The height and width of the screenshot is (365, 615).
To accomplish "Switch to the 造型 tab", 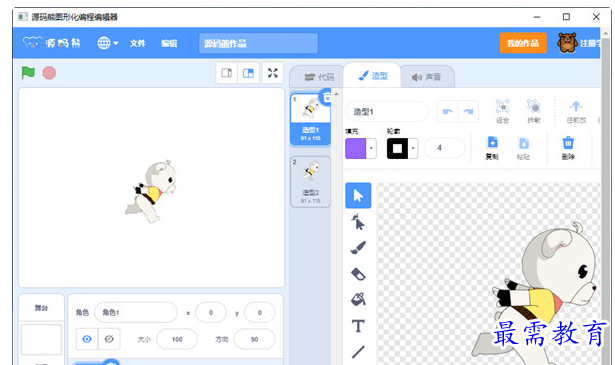I will click(373, 76).
